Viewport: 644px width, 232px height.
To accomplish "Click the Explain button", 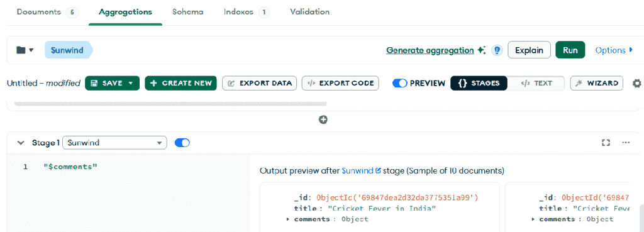I will click(530, 50).
